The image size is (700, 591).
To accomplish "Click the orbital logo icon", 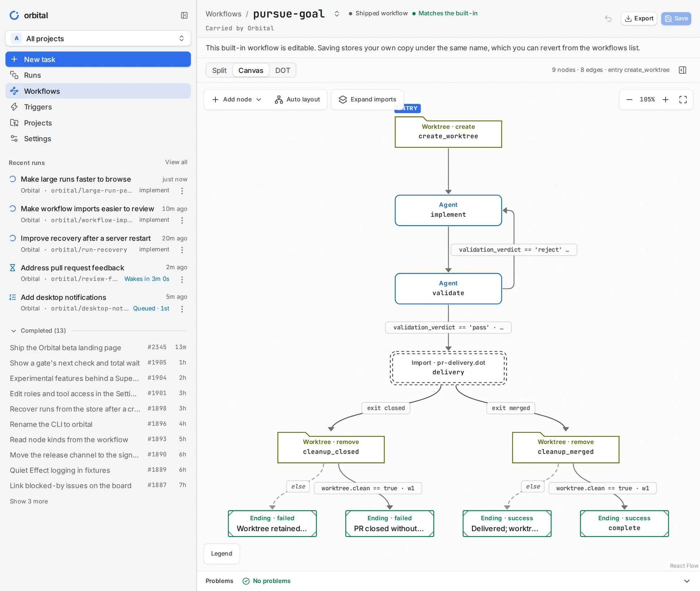I will click(x=14, y=15).
